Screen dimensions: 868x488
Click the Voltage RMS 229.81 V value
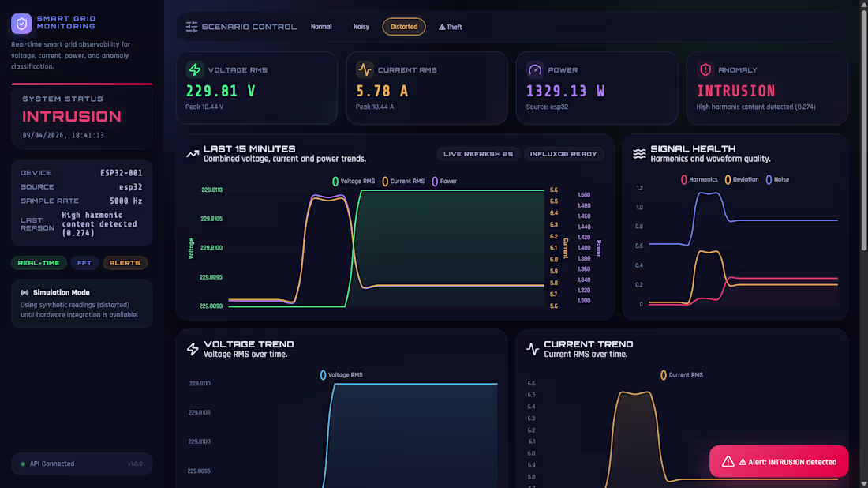(221, 91)
